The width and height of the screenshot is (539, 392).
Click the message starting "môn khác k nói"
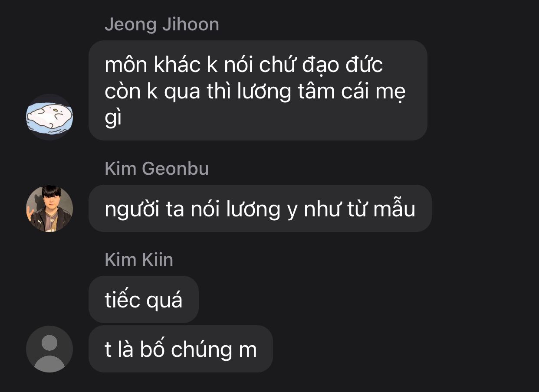258,91
